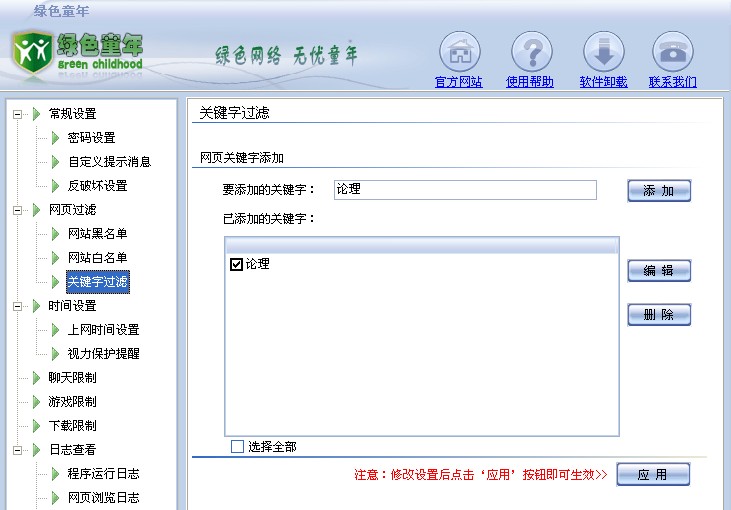731x510 pixels.
Task: Click the 删除 button
Action: [659, 315]
